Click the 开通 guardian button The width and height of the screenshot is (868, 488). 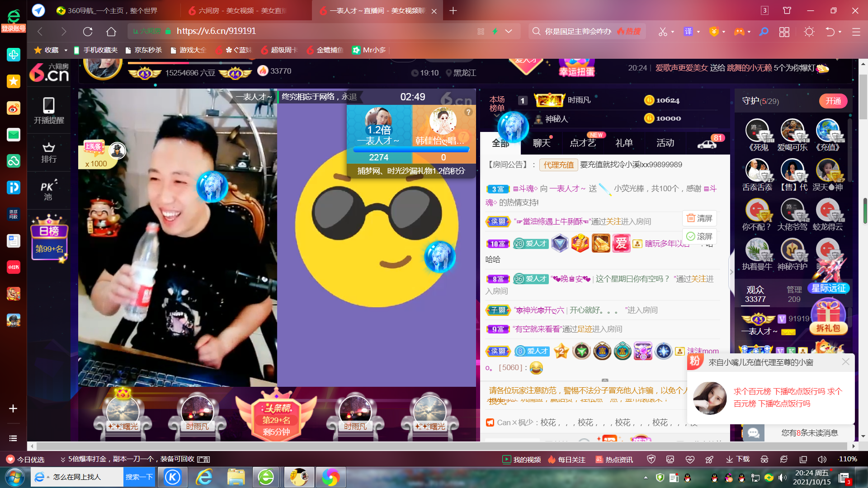pos(833,101)
